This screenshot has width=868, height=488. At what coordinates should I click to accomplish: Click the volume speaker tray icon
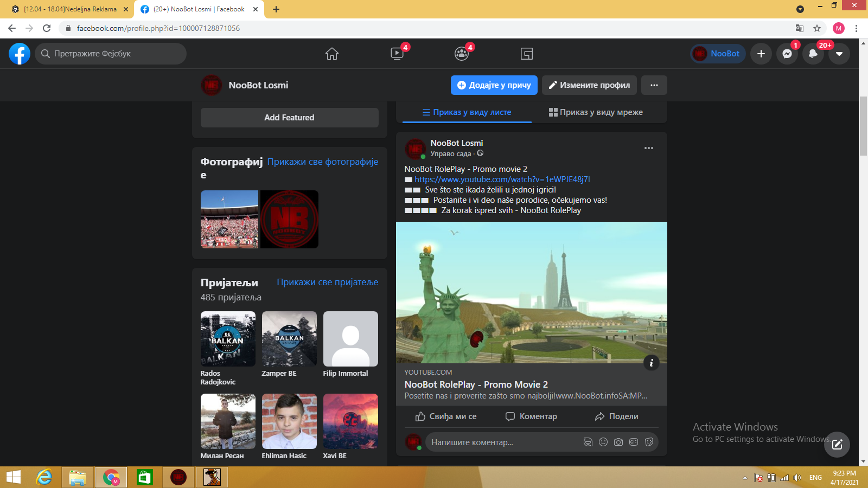tap(797, 478)
